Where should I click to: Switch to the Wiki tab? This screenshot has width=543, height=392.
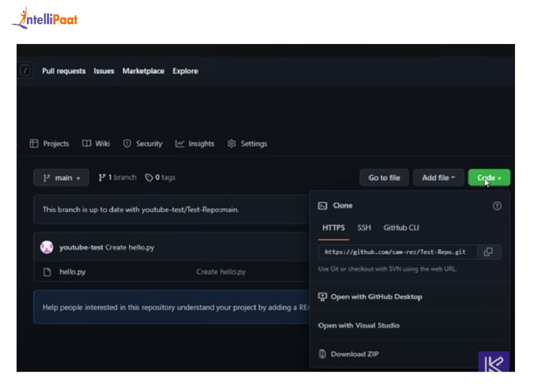coord(96,143)
